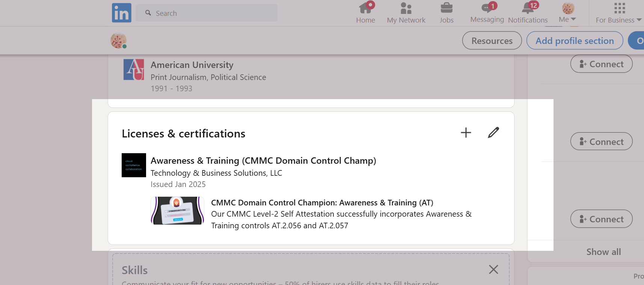Click Licenses & certifications heading

pyautogui.click(x=183, y=134)
